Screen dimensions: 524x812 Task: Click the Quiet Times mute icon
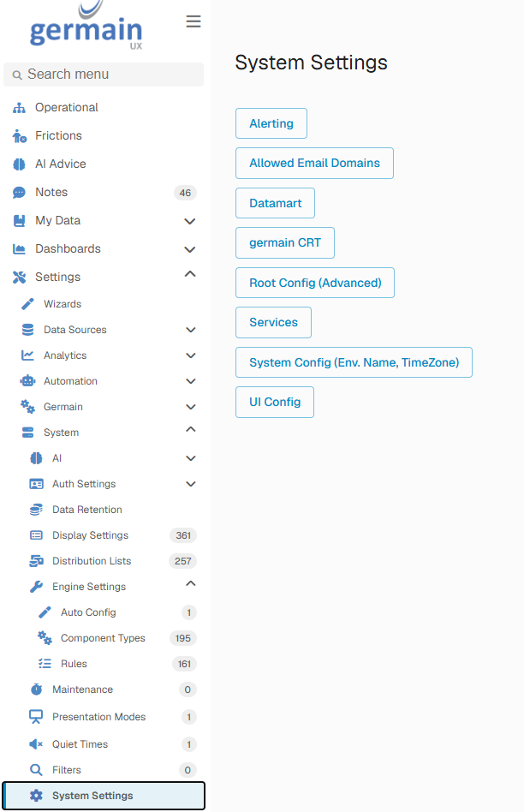(36, 744)
